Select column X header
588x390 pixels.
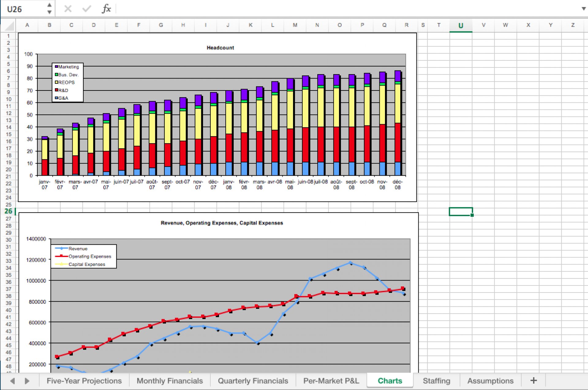tap(528, 25)
